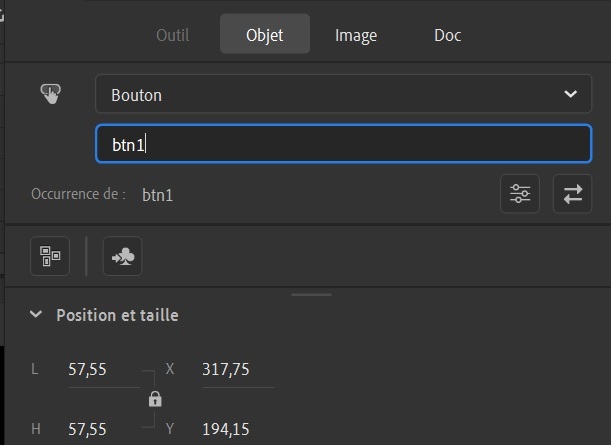The image size is (611, 448).
Task: Toggle the width-height lock icon
Action: (155, 399)
